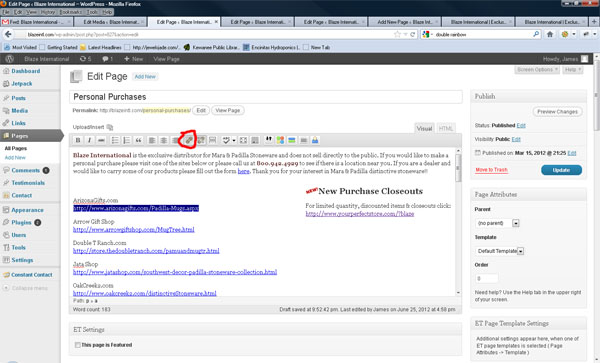
Task: Click the Order number input field
Action: coord(486,278)
